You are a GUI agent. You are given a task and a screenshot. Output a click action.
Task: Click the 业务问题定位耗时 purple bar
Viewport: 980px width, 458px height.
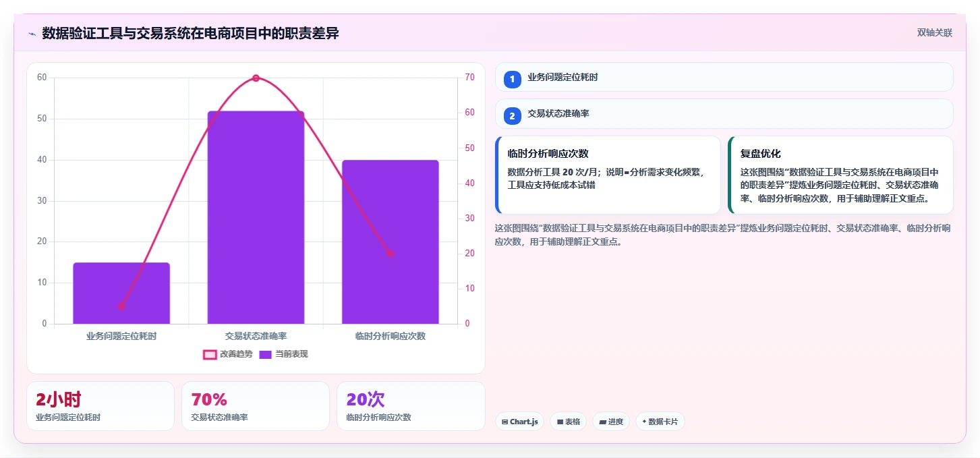121,293
